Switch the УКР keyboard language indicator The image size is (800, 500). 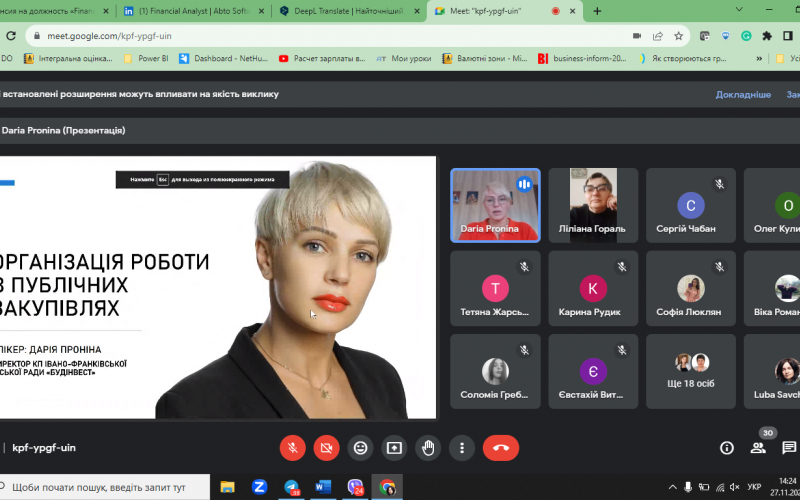click(755, 487)
